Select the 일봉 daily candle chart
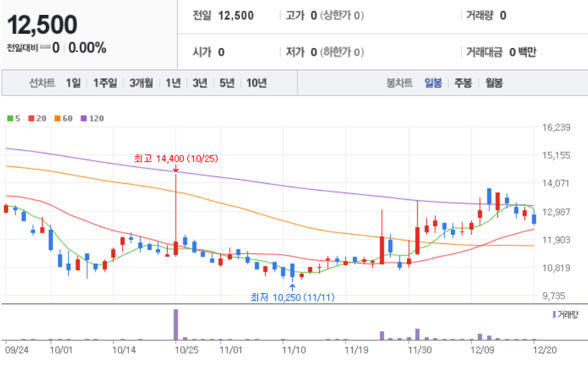The width and height of the screenshot is (588, 367). [433, 83]
